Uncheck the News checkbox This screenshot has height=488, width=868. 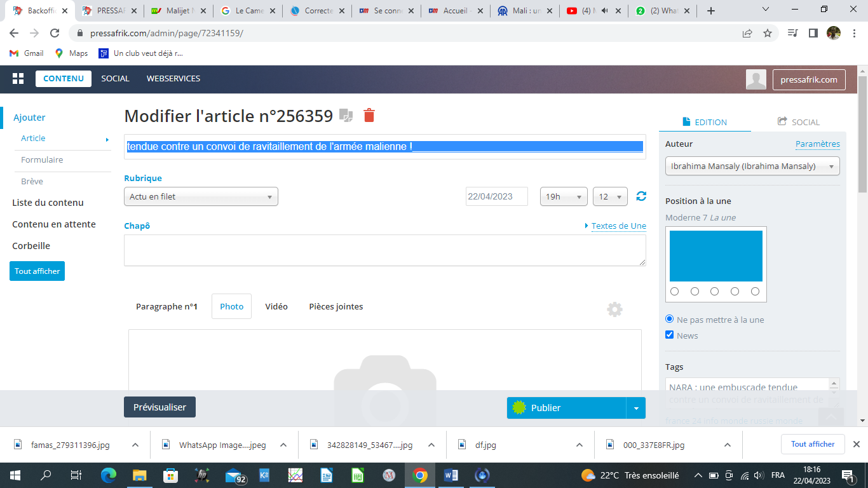tap(670, 335)
